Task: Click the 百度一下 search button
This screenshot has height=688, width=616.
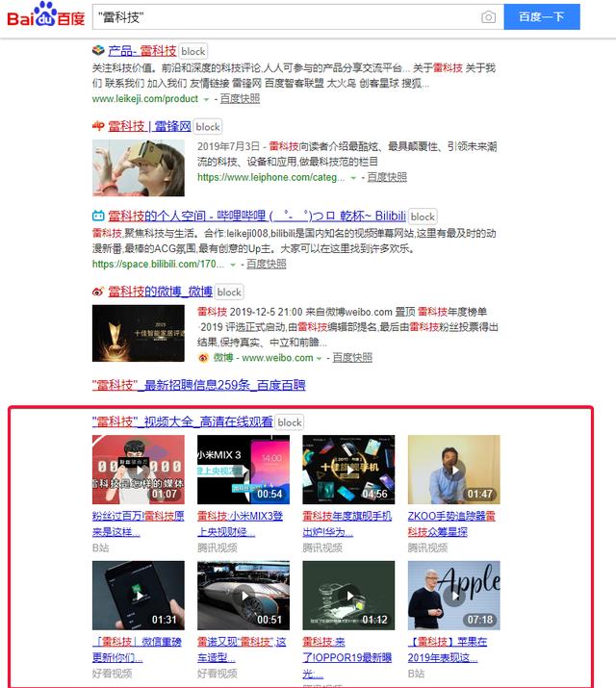Action: point(542,16)
